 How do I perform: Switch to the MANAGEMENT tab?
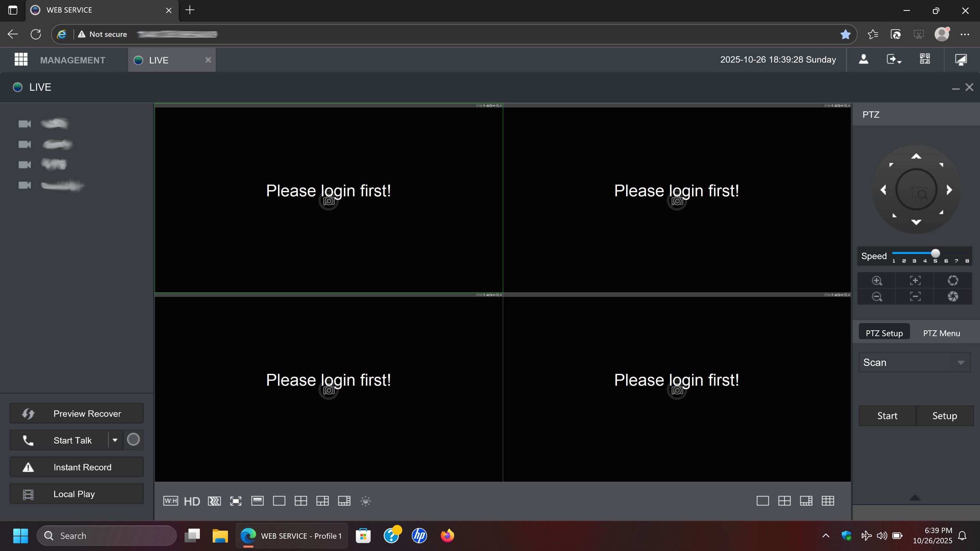tap(73, 60)
